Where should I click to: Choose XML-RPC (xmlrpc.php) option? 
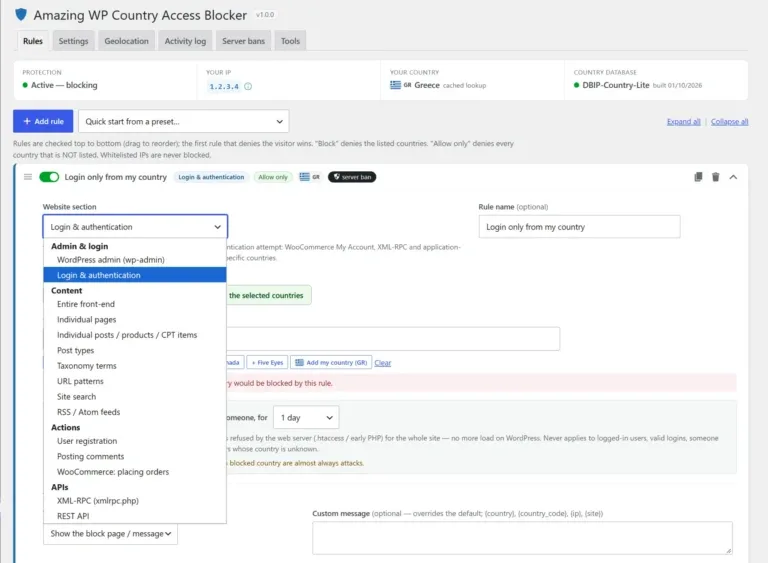click(x=135, y=501)
